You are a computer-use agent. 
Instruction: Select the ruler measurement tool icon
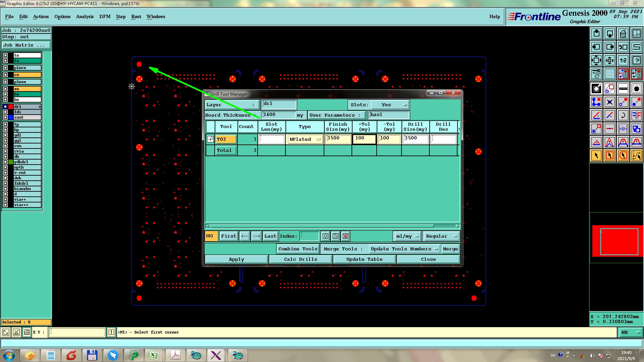pyautogui.click(x=623, y=88)
